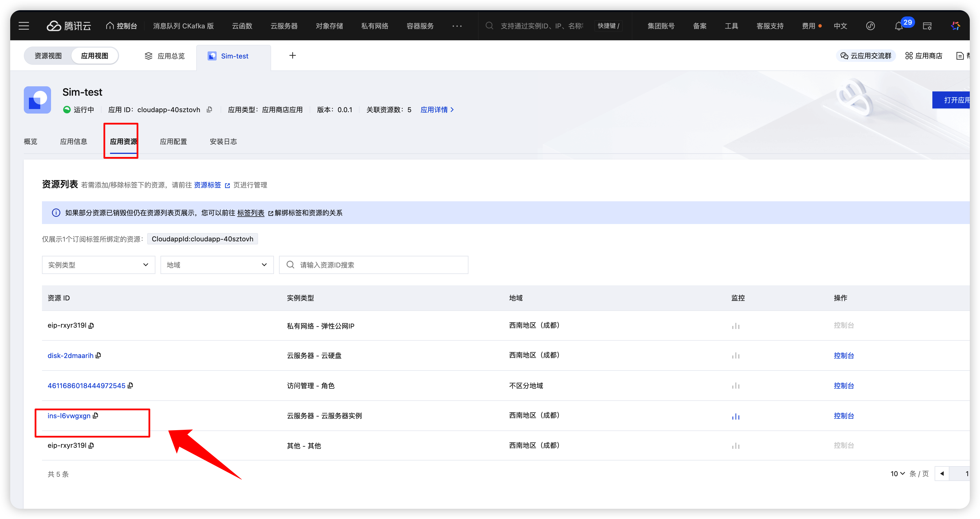Screen dimensions: 980x519
Task: Switch to the 应用配置 tab
Action: (x=173, y=142)
